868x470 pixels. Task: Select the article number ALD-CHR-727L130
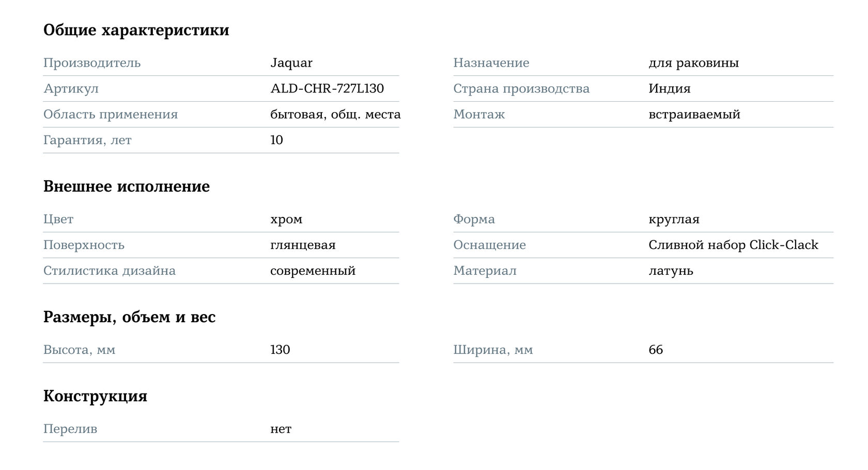pos(327,89)
